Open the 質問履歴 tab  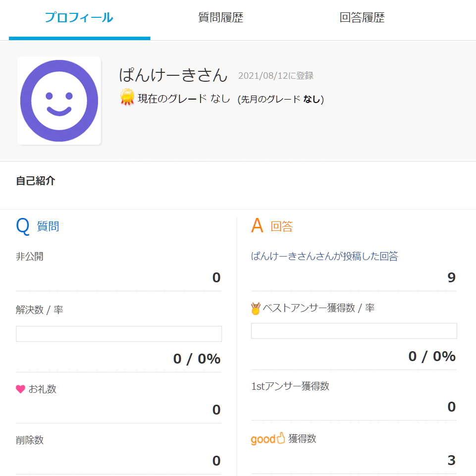click(x=220, y=18)
